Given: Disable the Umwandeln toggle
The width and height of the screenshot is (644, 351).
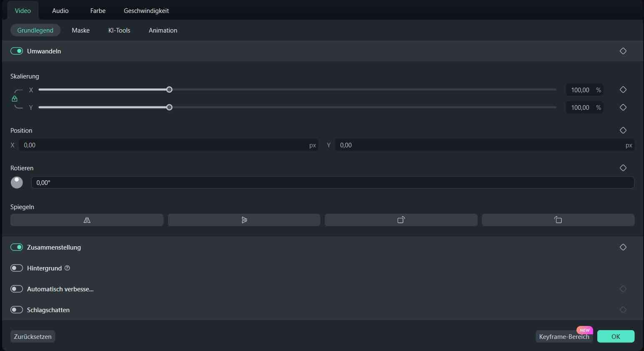Looking at the screenshot, I should 17,51.
